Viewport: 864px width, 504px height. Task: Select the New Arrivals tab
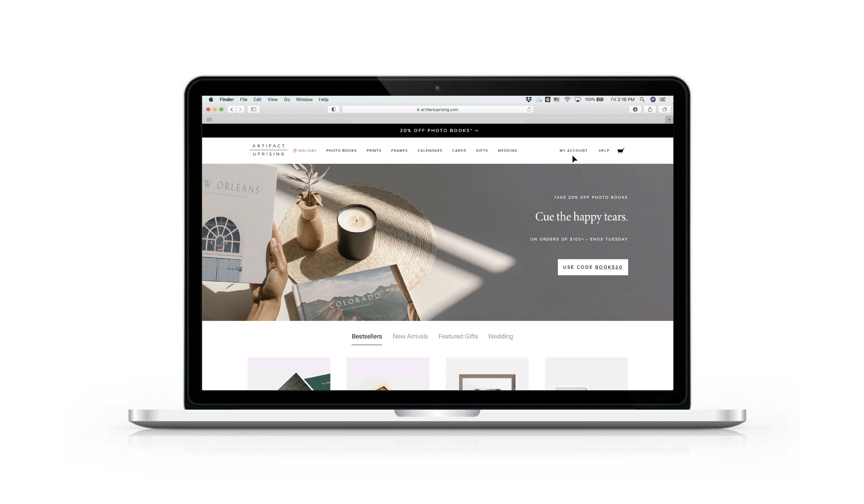410,336
